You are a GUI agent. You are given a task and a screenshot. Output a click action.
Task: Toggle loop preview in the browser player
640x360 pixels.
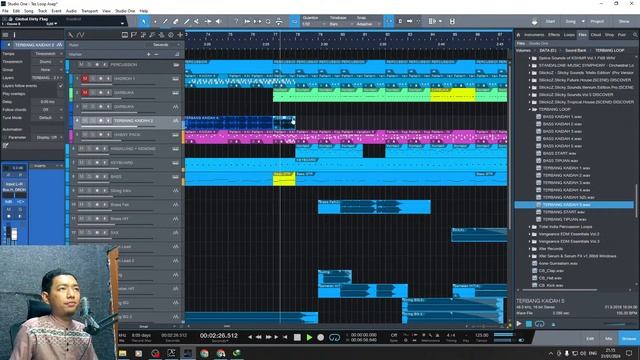pyautogui.click(x=540, y=324)
